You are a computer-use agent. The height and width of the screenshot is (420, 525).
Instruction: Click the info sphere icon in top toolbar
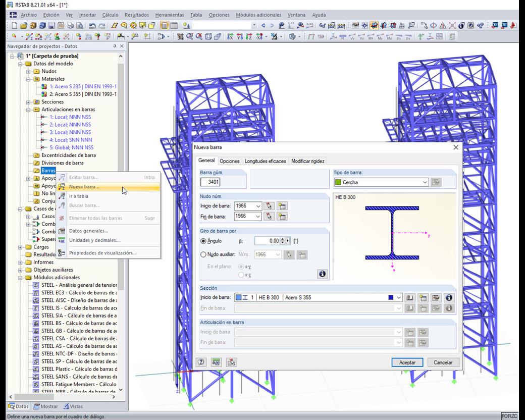pyautogui.click(x=462, y=25)
